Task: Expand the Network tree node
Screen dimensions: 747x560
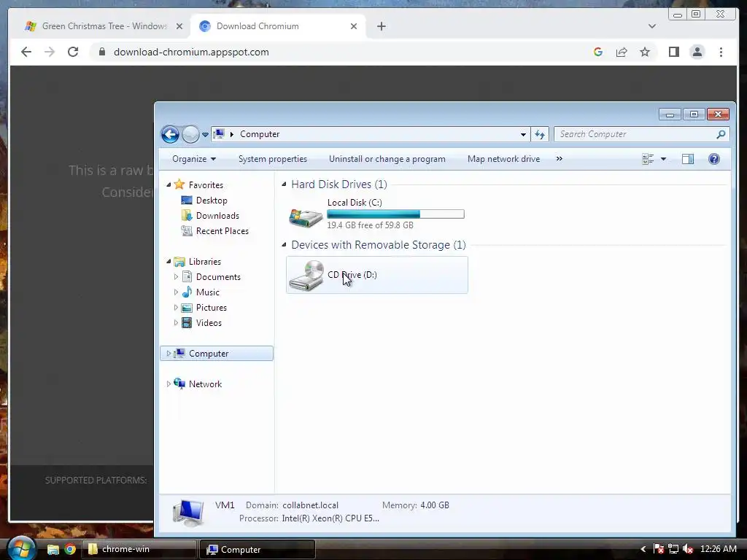Action: [x=169, y=384]
